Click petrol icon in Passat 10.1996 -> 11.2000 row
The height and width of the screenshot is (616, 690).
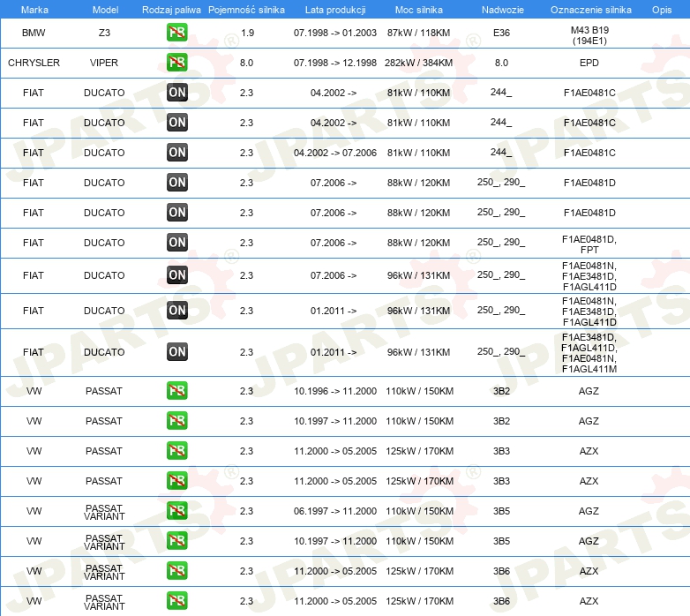pyautogui.click(x=176, y=391)
